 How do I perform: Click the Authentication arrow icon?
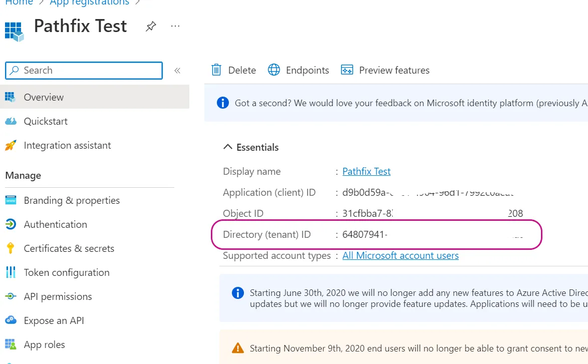click(11, 224)
